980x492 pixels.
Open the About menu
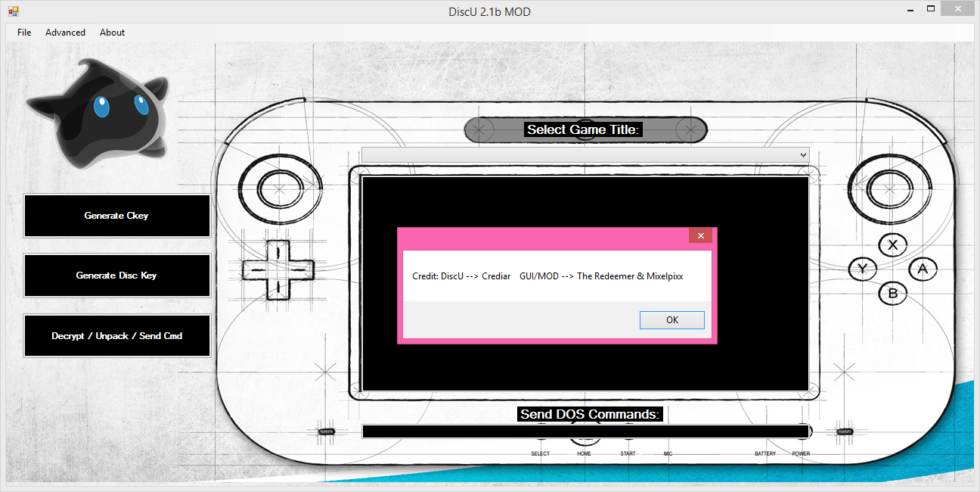pyautogui.click(x=112, y=33)
